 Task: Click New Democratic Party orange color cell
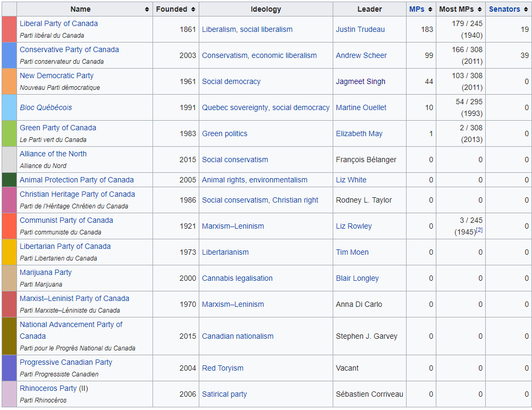[9, 82]
